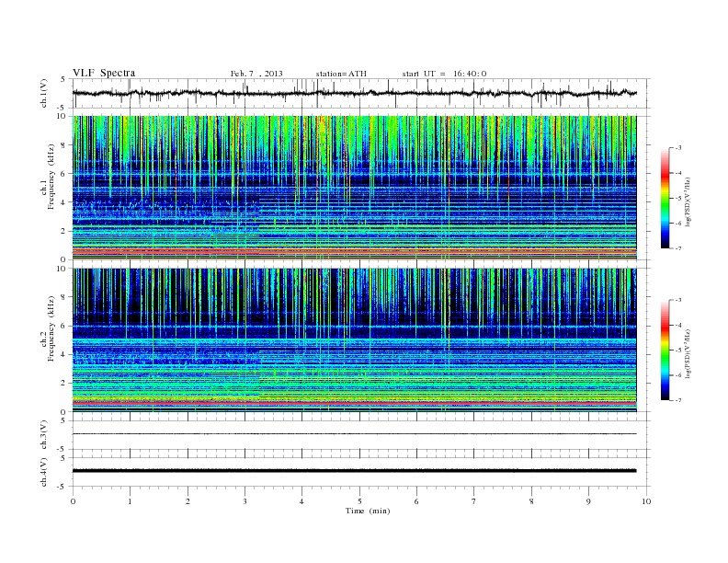
Task: Click the "ch.1(V)" waveform axis label
Action: [x=44, y=93]
